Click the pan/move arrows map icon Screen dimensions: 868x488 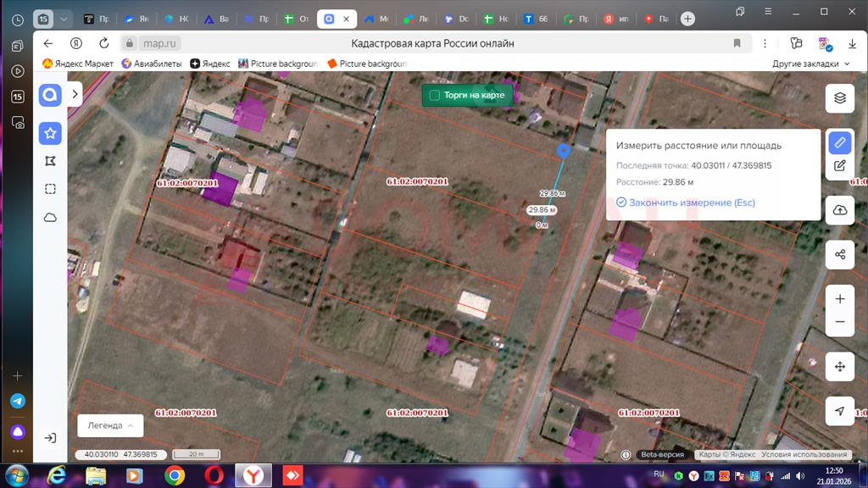(839, 366)
